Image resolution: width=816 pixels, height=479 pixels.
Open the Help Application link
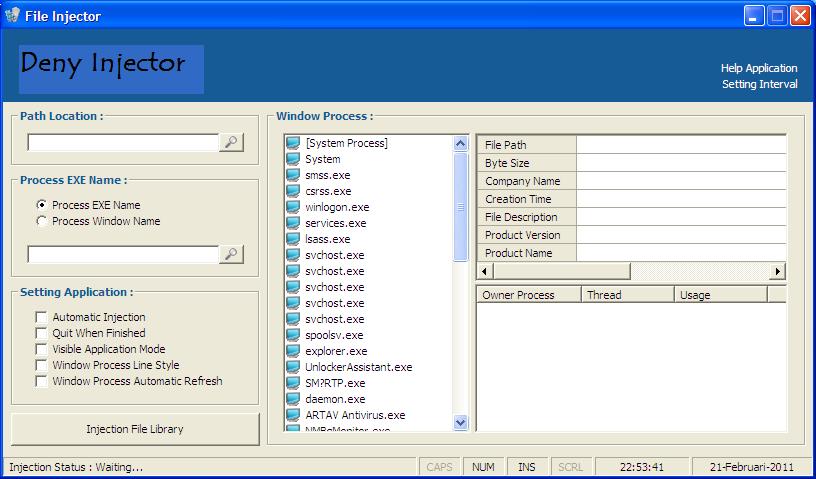[759, 68]
